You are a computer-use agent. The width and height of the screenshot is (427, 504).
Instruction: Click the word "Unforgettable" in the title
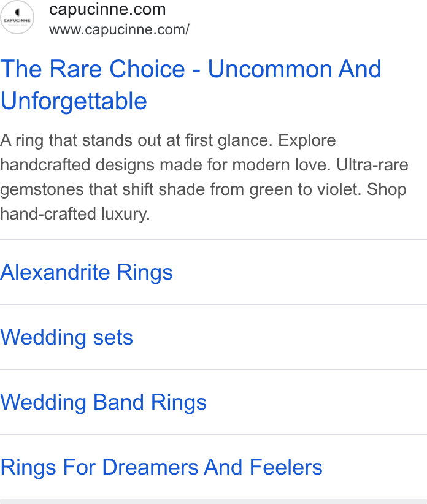click(x=74, y=101)
